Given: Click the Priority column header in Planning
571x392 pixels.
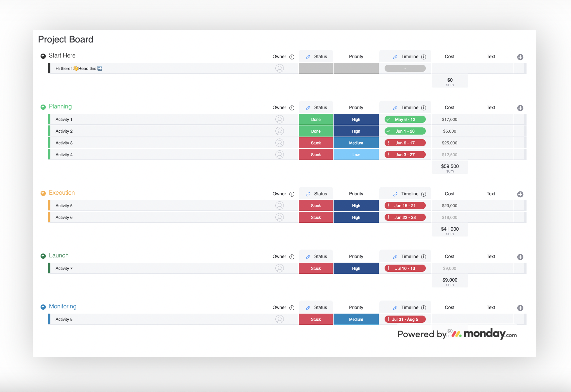Looking at the screenshot, I should pos(356,107).
